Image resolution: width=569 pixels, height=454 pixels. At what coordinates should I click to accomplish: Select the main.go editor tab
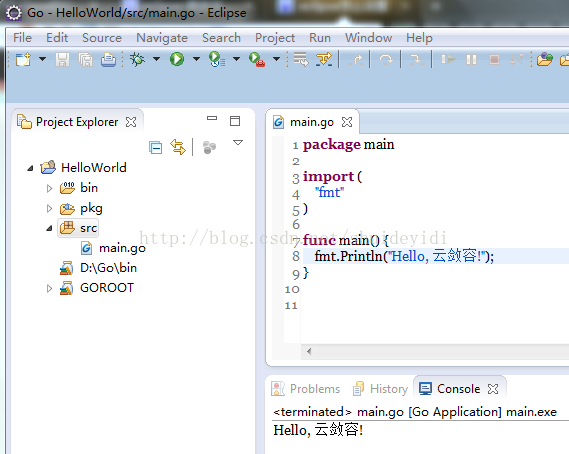pos(311,122)
